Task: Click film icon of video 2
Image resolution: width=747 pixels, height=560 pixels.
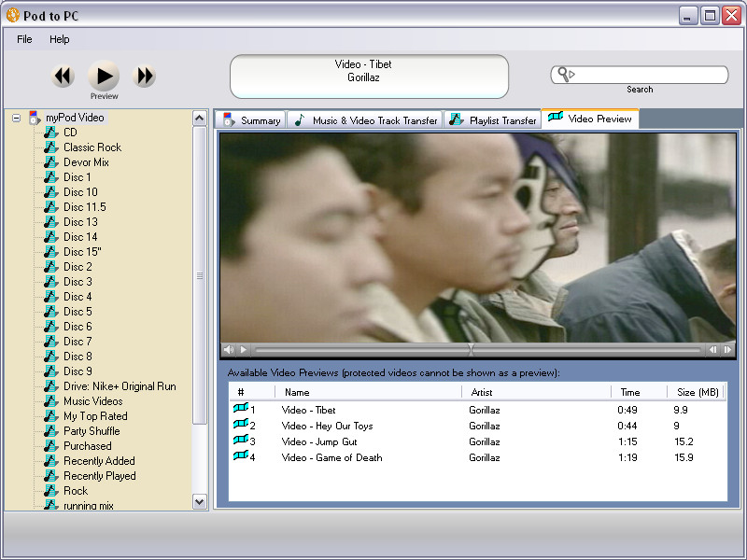Action: coord(241,424)
